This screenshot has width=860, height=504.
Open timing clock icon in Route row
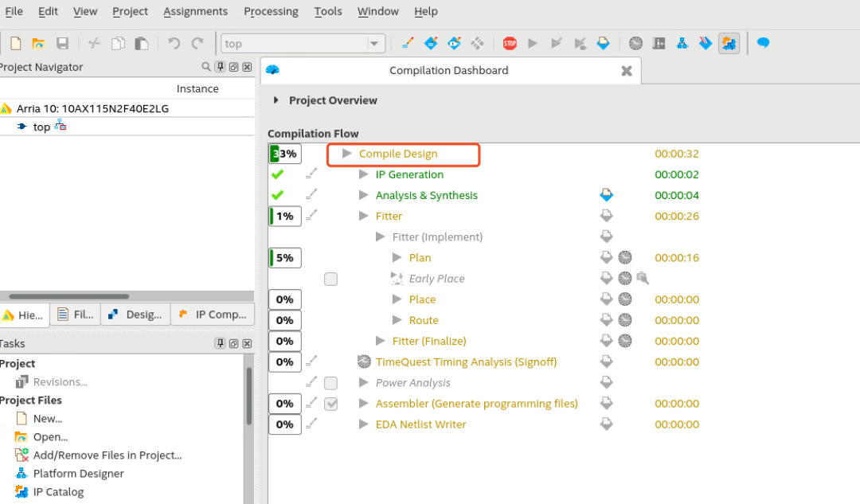(625, 320)
